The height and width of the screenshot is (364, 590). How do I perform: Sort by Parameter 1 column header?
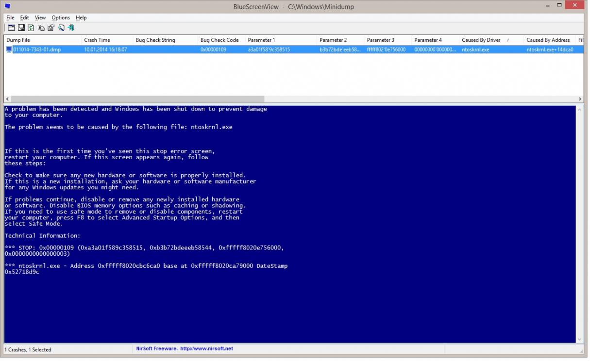coord(281,40)
